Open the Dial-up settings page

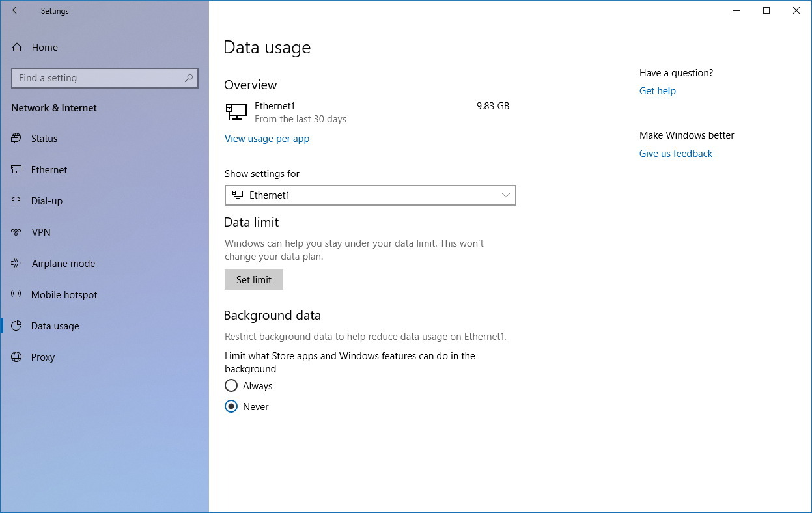coord(104,201)
